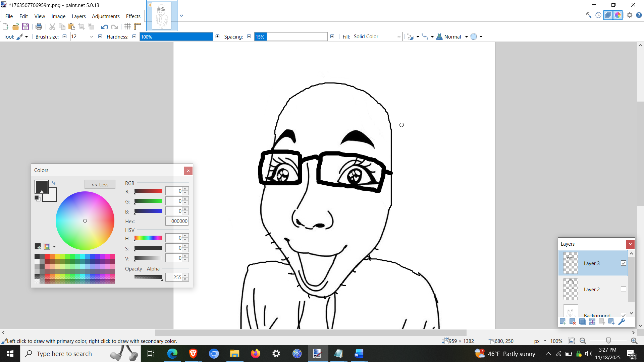Open the Fill style dropdown
644x362 pixels.
[x=377, y=37]
